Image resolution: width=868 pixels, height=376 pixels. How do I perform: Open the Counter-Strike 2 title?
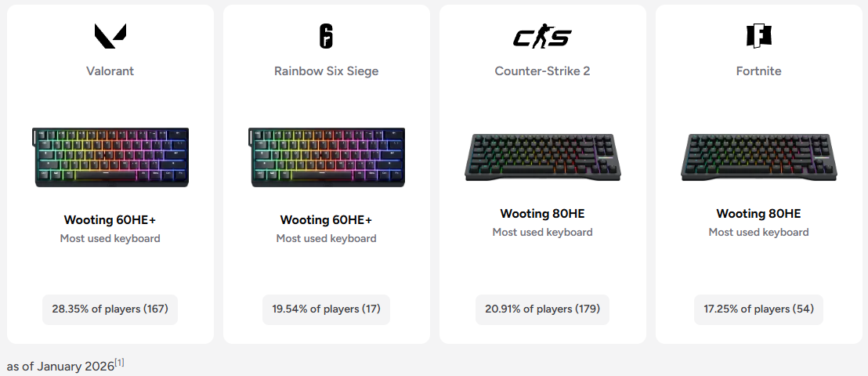(x=542, y=71)
